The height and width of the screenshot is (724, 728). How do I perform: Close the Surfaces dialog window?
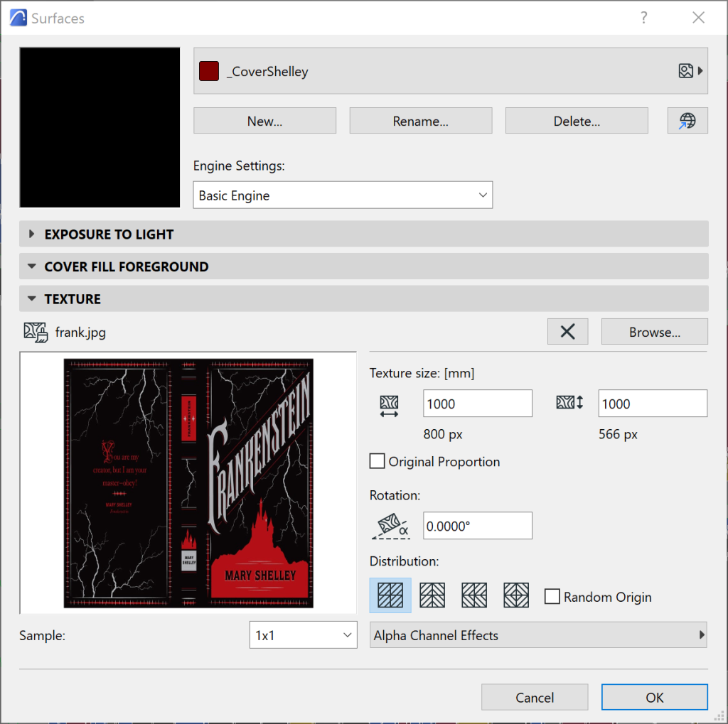[698, 18]
